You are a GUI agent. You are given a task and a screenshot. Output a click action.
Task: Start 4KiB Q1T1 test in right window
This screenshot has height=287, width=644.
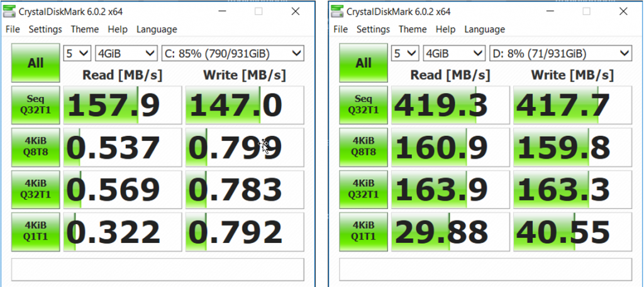364,232
